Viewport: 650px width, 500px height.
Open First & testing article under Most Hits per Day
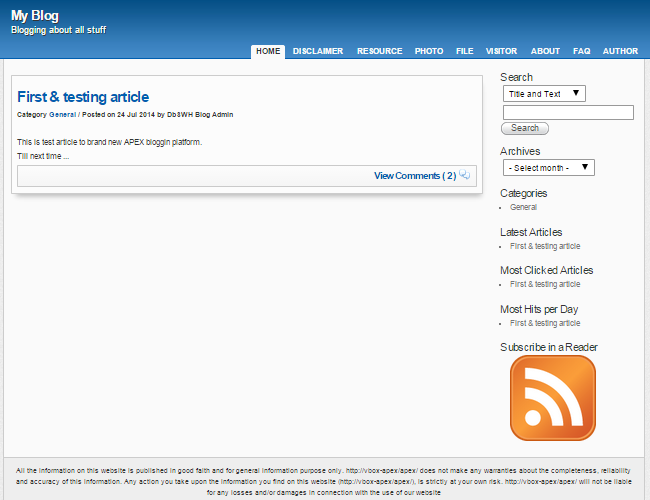(545, 323)
